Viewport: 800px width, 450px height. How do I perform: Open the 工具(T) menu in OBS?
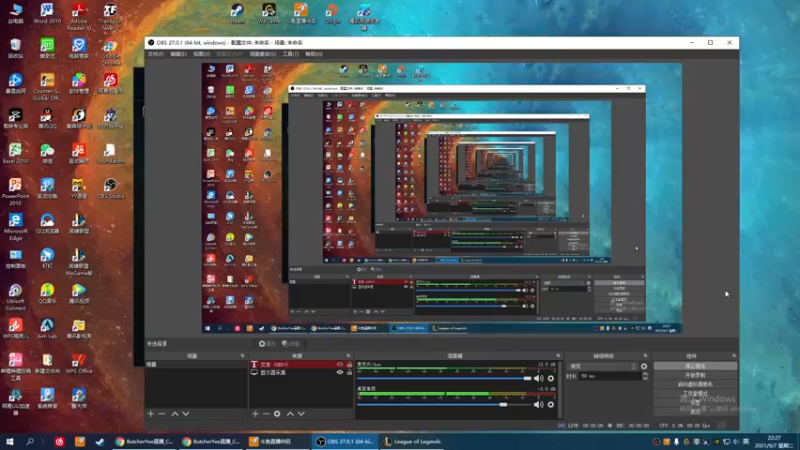click(290, 54)
